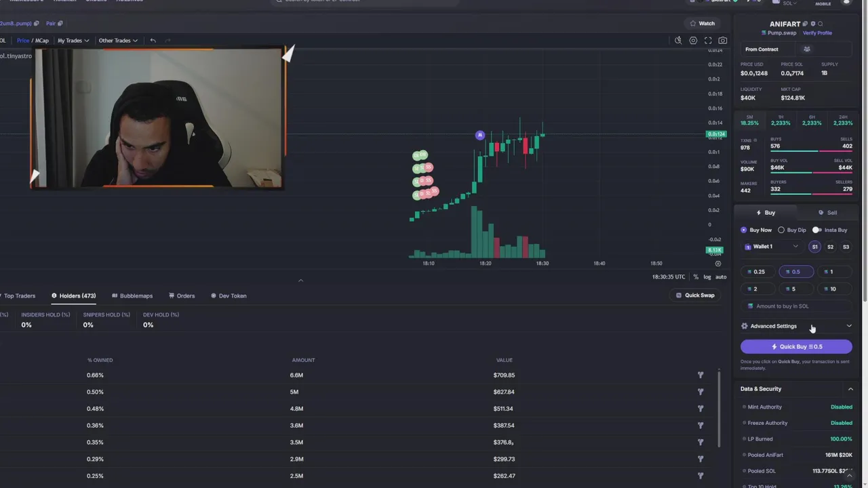The image size is (868, 488).
Task: Open My Trades dropdown
Action: pos(73,41)
